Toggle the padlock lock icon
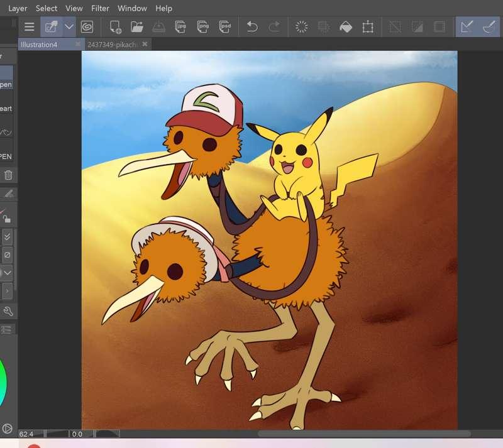The image size is (503, 448). pyautogui.click(x=7, y=219)
